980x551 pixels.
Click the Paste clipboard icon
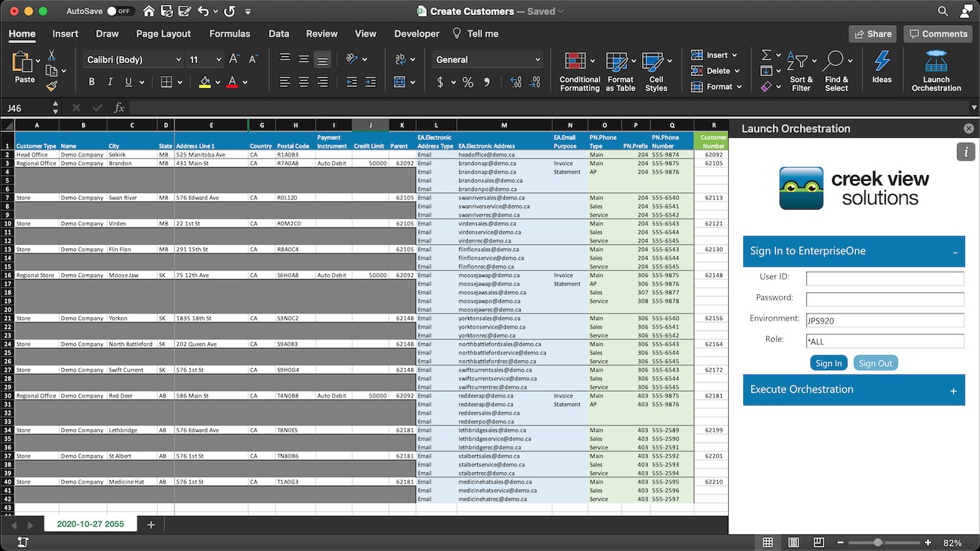(24, 62)
